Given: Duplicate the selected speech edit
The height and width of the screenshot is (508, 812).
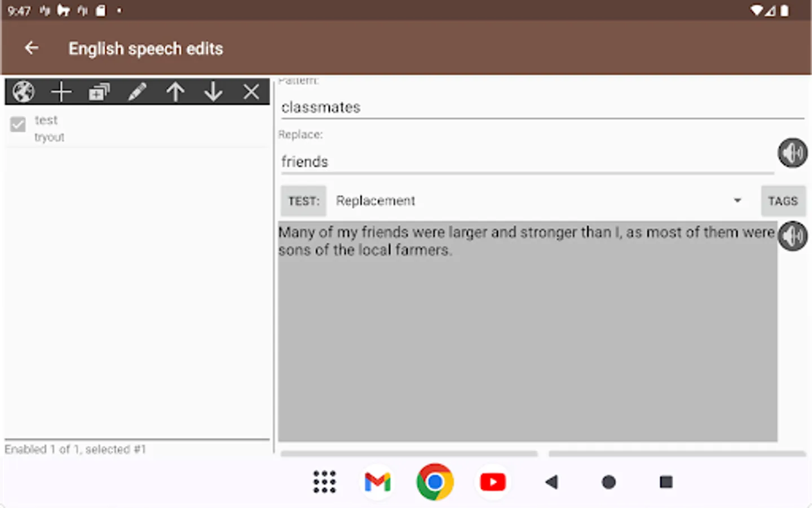Looking at the screenshot, I should 99,91.
